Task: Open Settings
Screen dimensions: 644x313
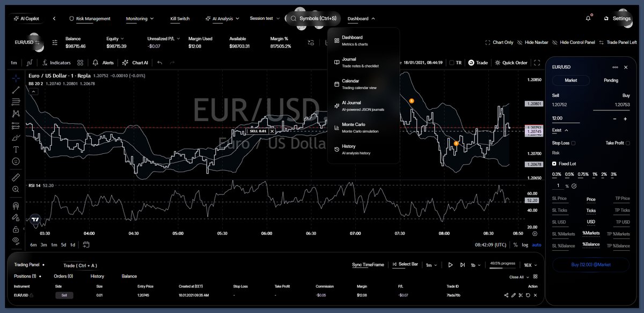Action: pos(617,18)
